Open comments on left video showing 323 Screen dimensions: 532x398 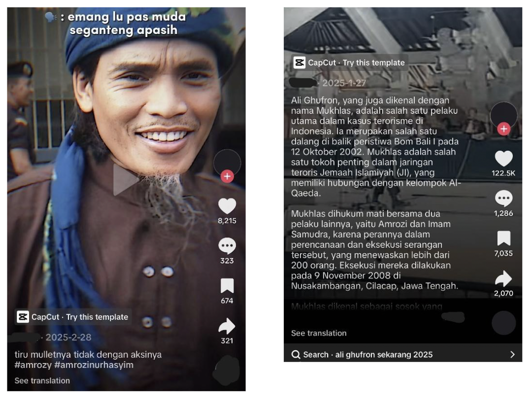click(227, 246)
